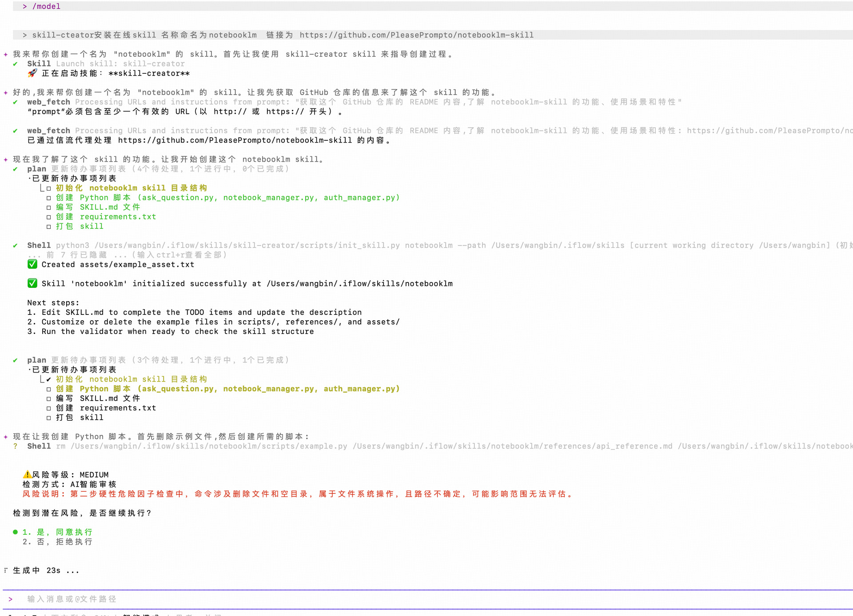Open the GitHub notebooklm-skill link in prompt

point(416,35)
